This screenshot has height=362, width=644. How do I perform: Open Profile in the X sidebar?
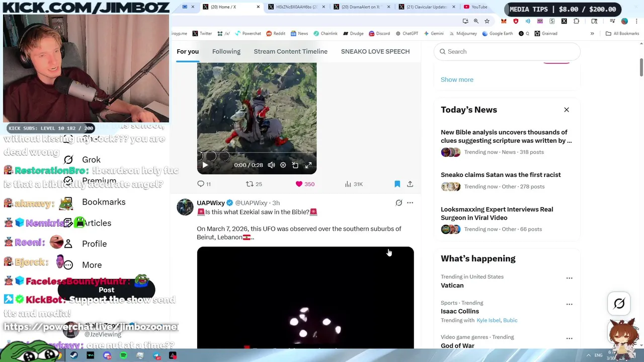(x=94, y=243)
